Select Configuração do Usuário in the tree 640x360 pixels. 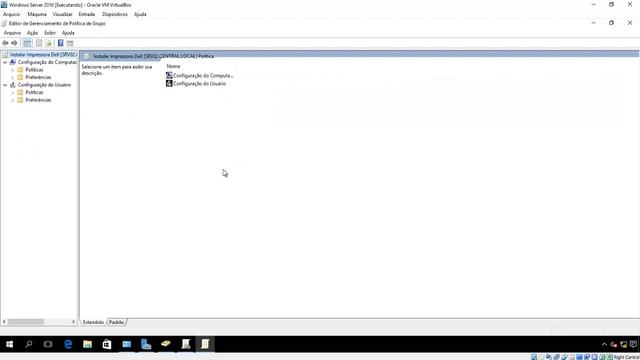[x=44, y=85]
